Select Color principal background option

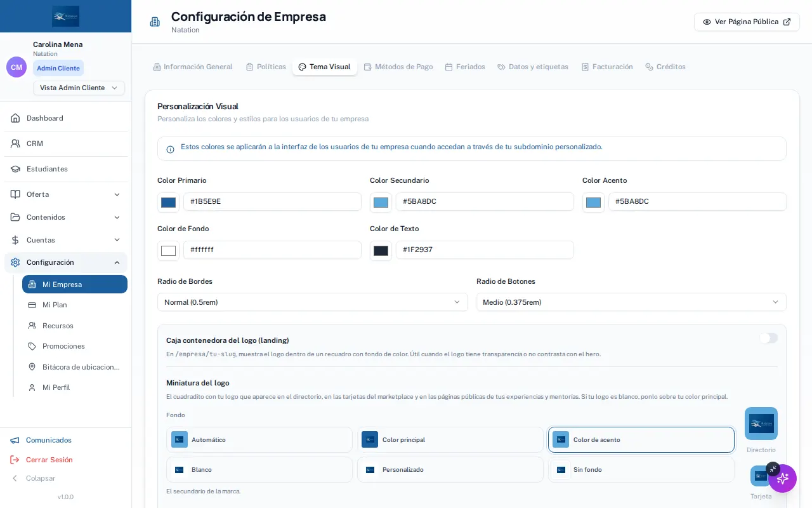pos(450,439)
